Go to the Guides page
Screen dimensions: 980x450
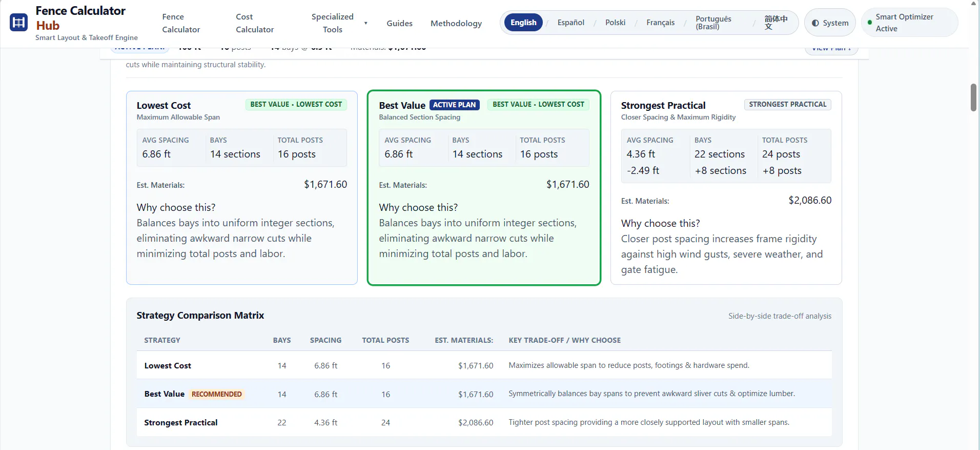tap(399, 23)
